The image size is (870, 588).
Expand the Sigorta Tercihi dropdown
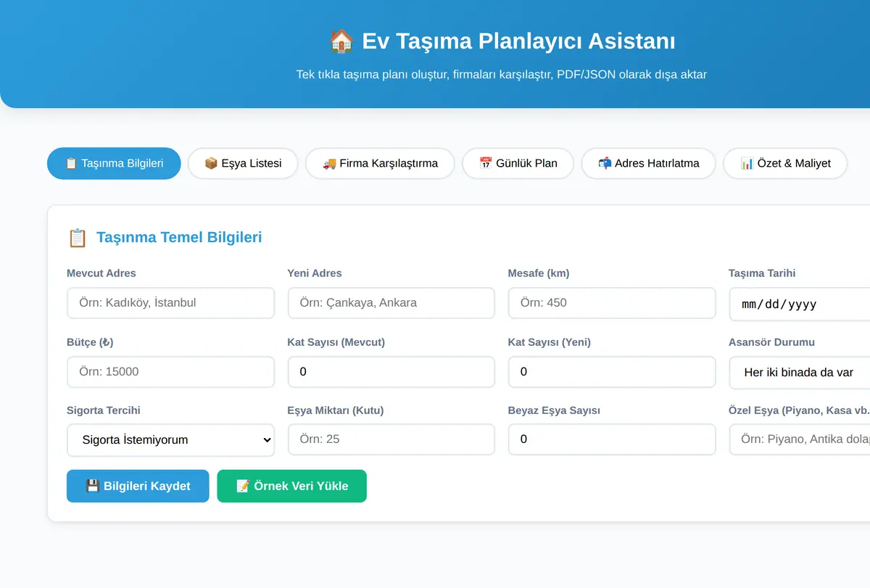tap(171, 440)
